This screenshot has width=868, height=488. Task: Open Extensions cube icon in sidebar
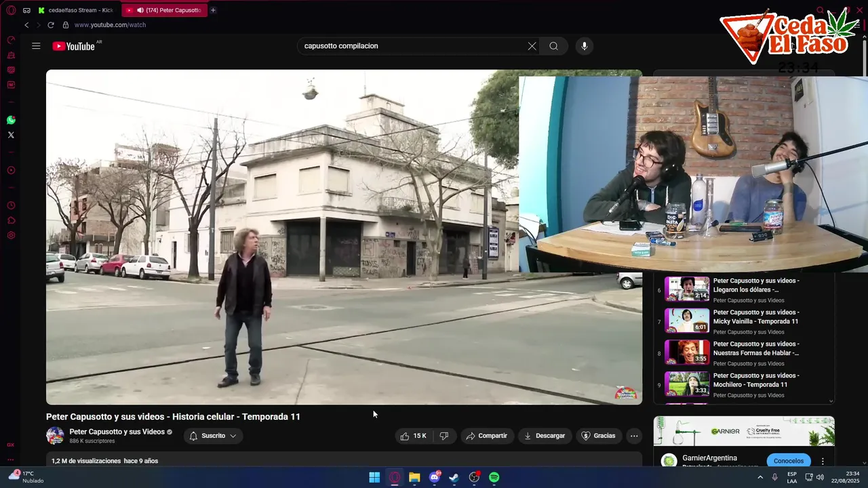pos(11,220)
